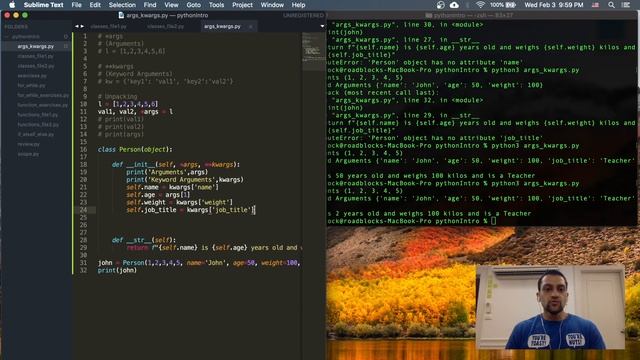Open the Find menu
640x360 pixels.
[x=150, y=5]
